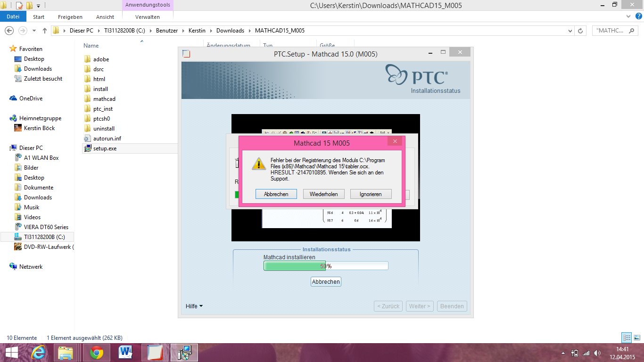Switch to large icons view in status bar
Screen dimensions: 644x362
coord(636,337)
